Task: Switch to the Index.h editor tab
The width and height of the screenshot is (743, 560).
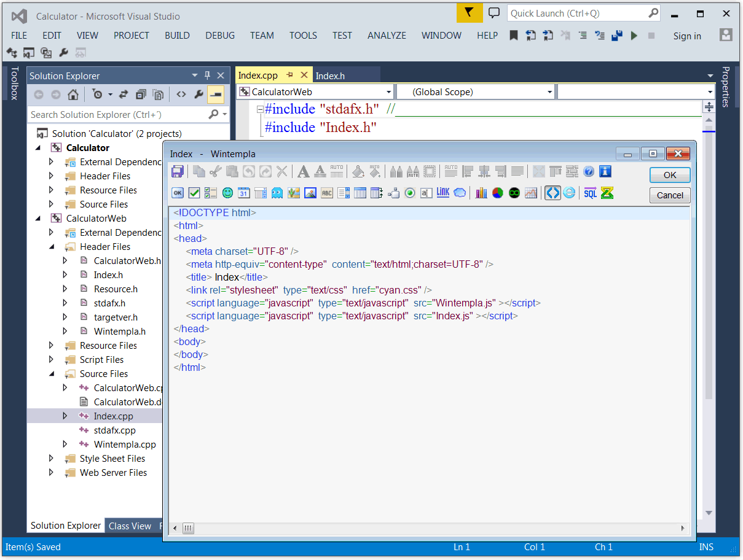Action: [330, 76]
